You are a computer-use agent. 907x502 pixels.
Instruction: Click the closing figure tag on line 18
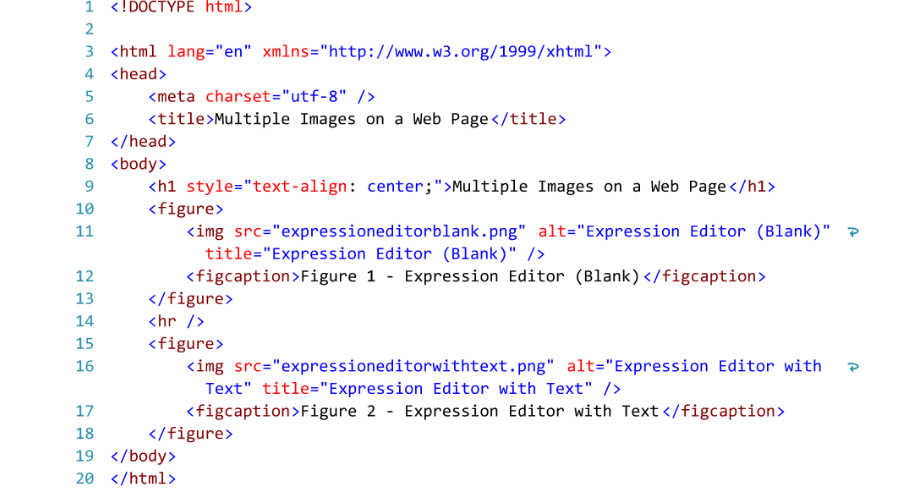(190, 434)
